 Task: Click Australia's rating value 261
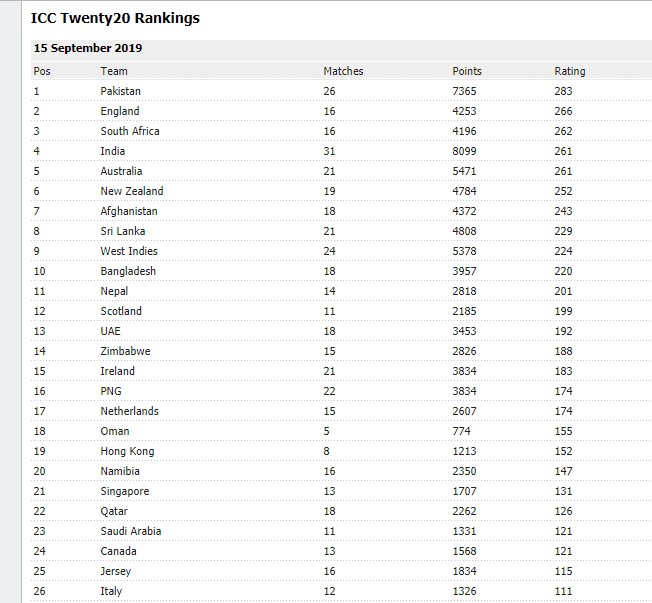[563, 171]
